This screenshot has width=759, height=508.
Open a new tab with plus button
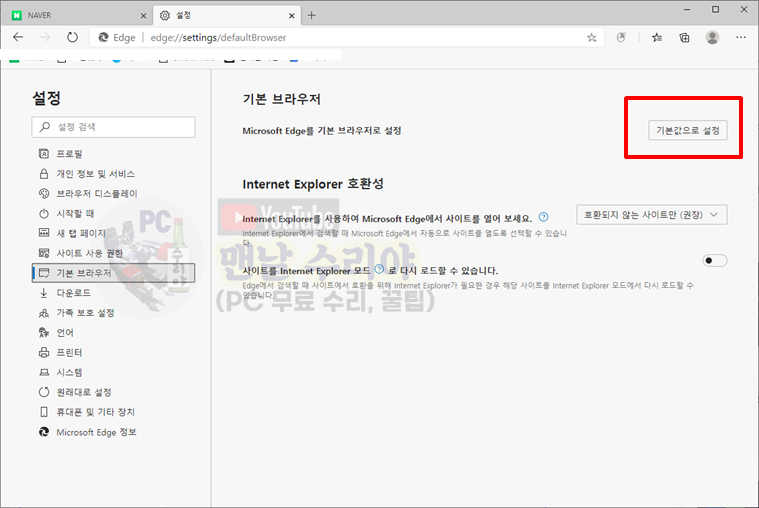(x=311, y=15)
